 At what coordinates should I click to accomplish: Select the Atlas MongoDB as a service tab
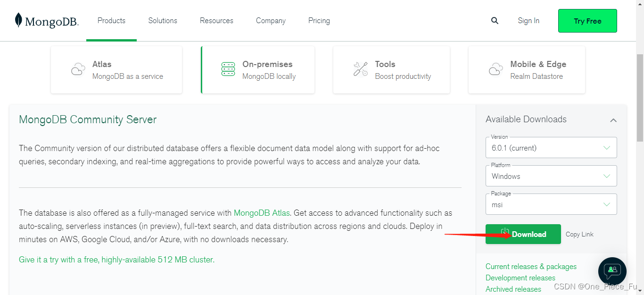(116, 70)
